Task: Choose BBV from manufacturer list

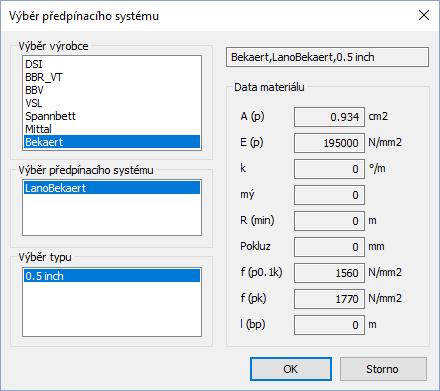Action: [x=112, y=90]
